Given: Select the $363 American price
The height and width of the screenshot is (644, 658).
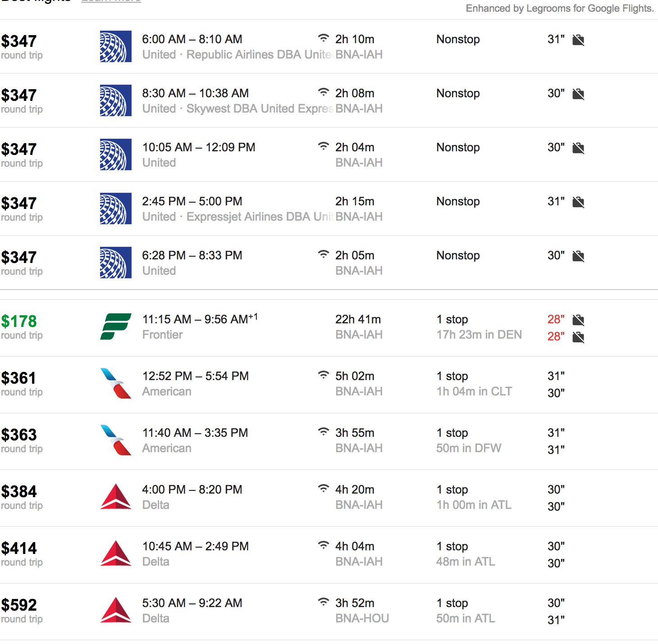Looking at the screenshot, I should [19, 435].
